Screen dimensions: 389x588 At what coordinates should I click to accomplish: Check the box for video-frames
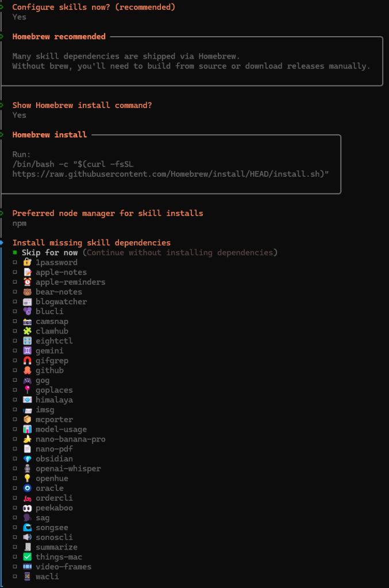tap(15, 567)
